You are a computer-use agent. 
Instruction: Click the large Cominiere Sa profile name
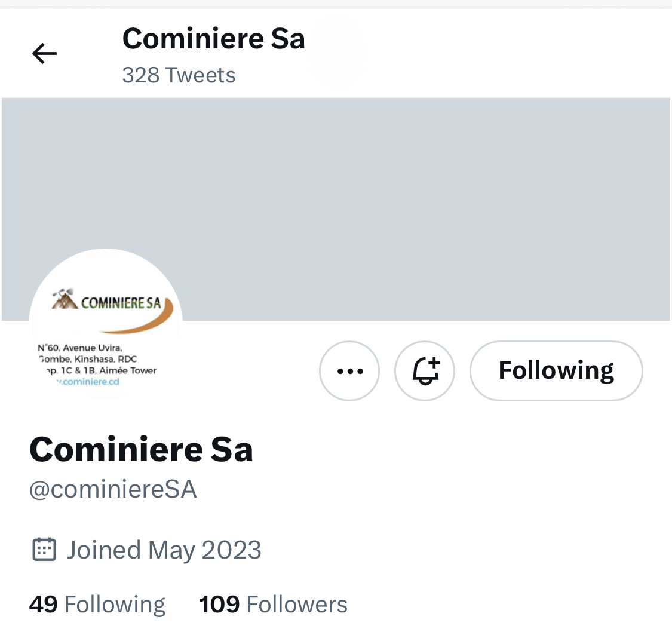[x=142, y=449]
